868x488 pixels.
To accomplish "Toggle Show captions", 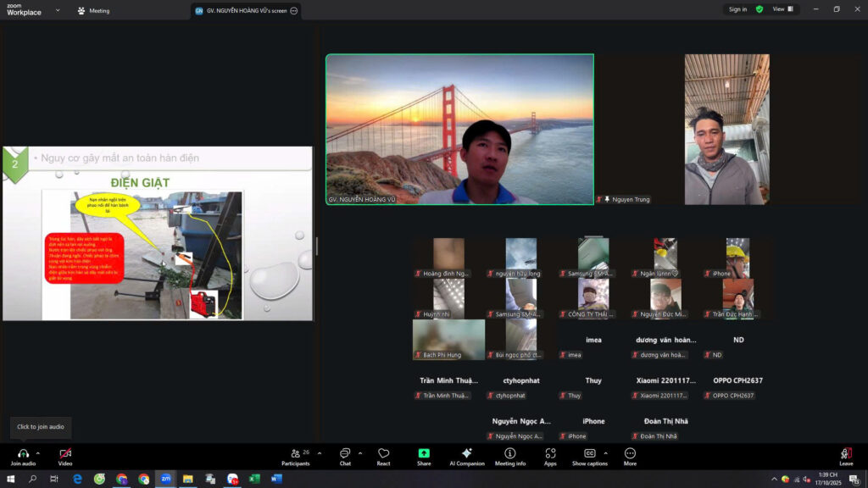I will point(589,454).
